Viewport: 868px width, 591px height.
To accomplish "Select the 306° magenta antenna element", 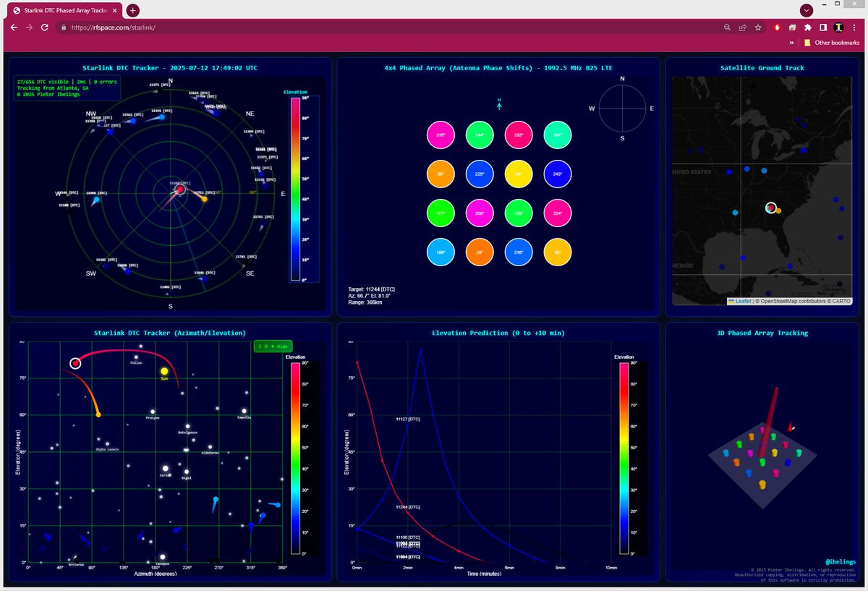I will tap(480, 213).
